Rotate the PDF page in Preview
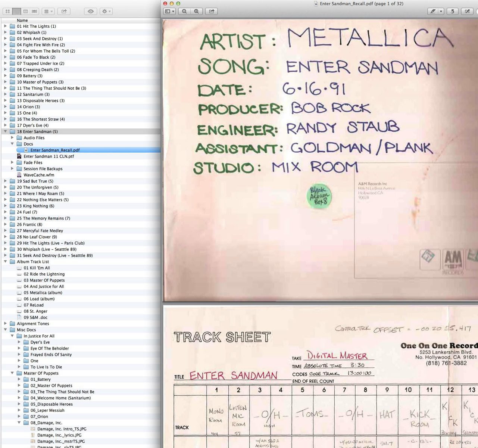 click(x=452, y=12)
